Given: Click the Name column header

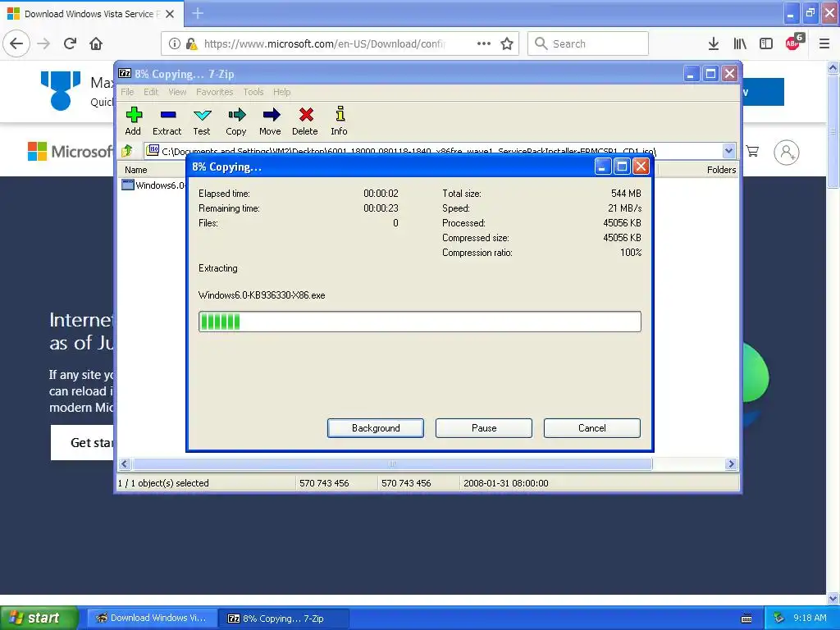Looking at the screenshot, I should click(136, 170).
